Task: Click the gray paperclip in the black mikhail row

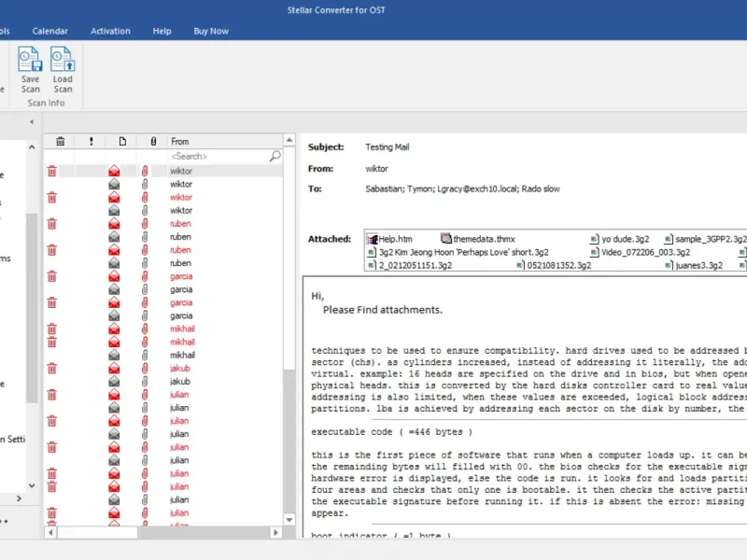Action: pyautogui.click(x=145, y=355)
